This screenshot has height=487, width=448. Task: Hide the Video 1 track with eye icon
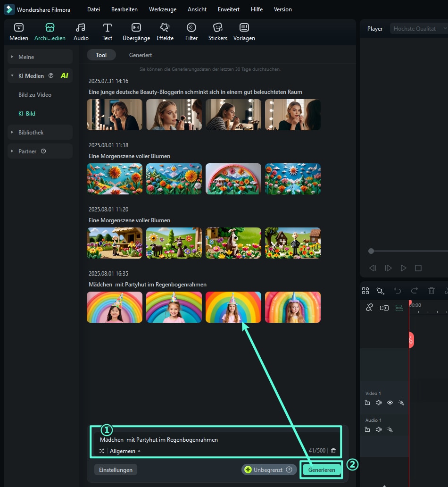click(x=390, y=403)
